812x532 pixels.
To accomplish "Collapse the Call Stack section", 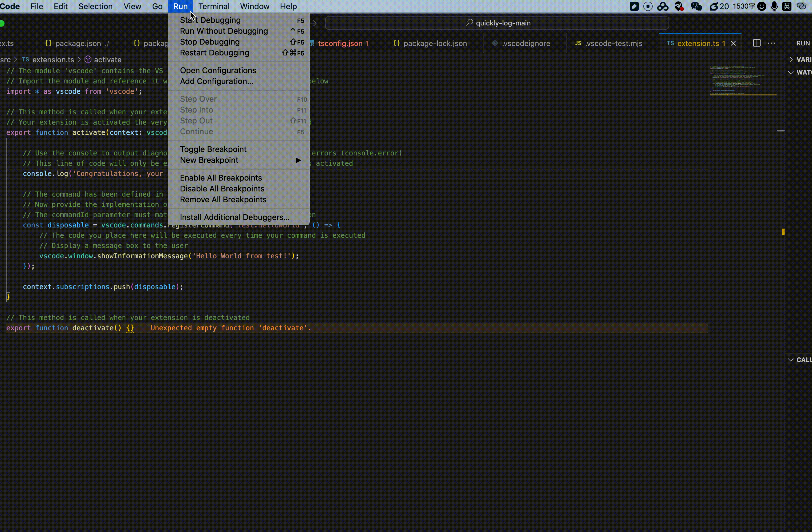I will 791,360.
